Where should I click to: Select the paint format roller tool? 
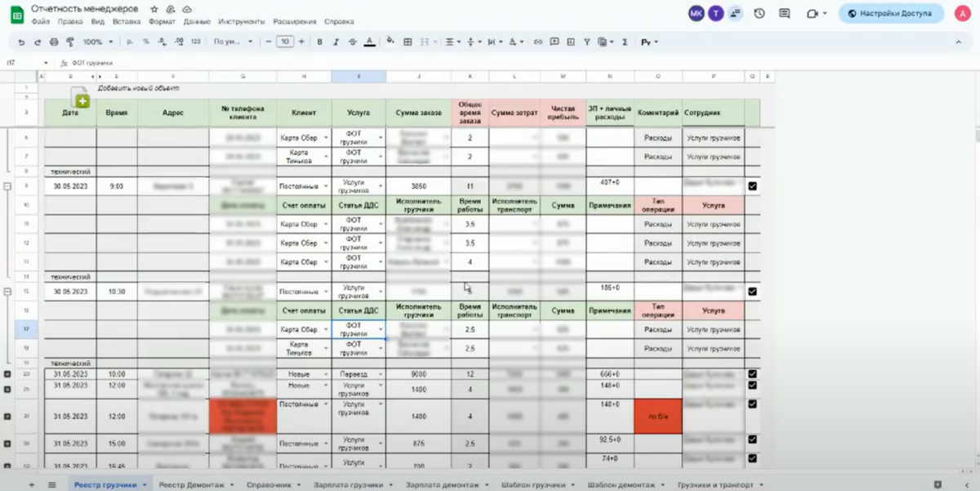[x=70, y=42]
